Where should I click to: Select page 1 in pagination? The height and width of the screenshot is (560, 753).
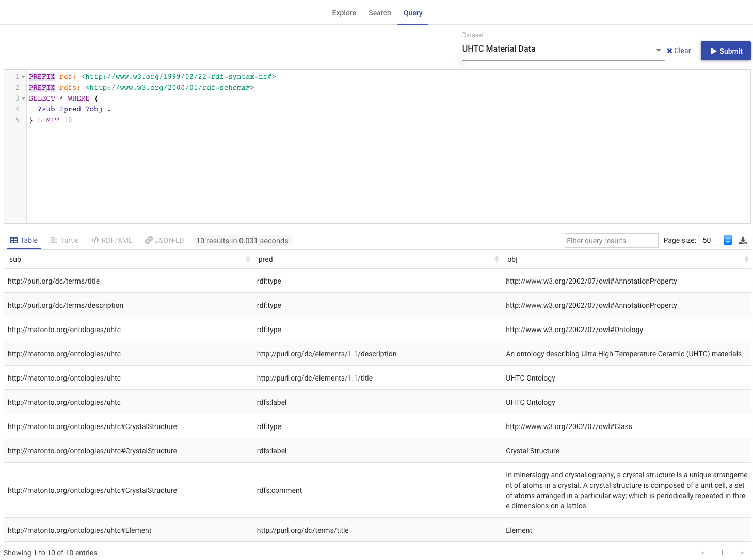point(722,552)
